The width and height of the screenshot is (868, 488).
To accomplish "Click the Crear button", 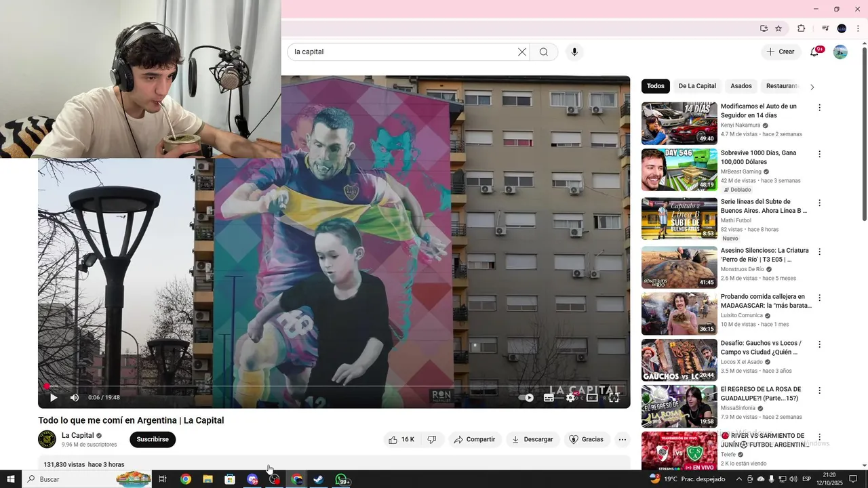I will point(780,52).
